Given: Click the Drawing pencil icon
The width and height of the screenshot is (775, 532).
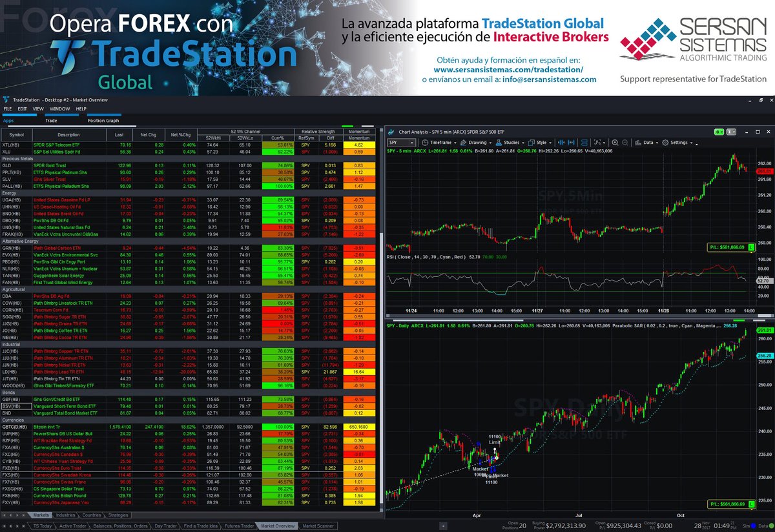Looking at the screenshot, I should [463, 142].
